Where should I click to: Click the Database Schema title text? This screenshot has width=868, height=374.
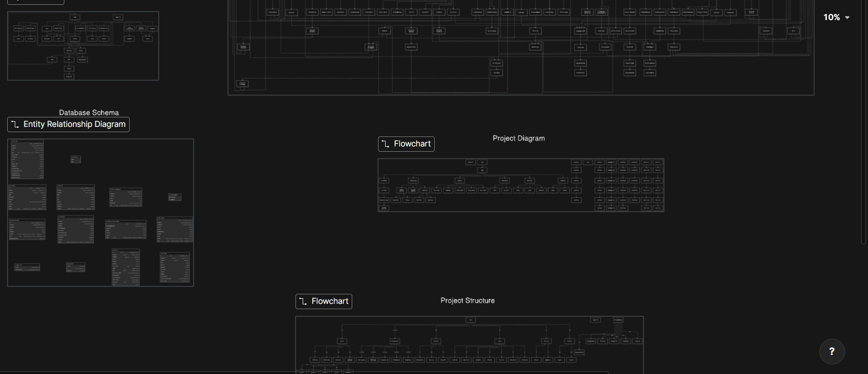tap(89, 113)
